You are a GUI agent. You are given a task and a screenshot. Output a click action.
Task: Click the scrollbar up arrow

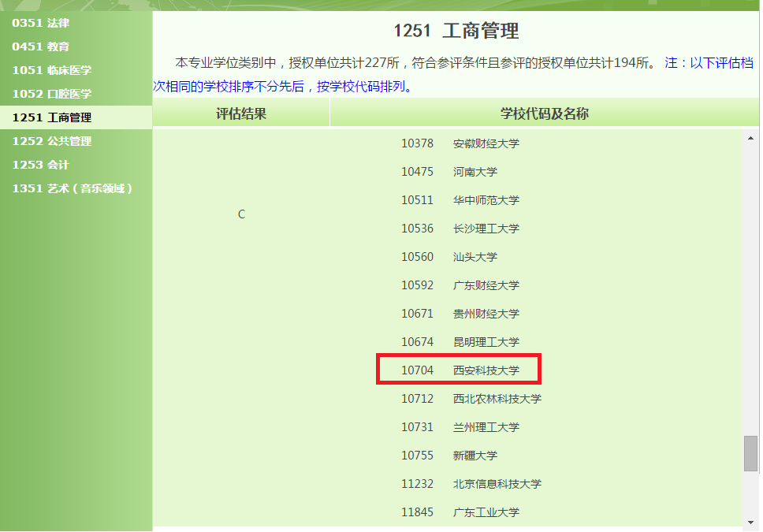click(x=750, y=139)
